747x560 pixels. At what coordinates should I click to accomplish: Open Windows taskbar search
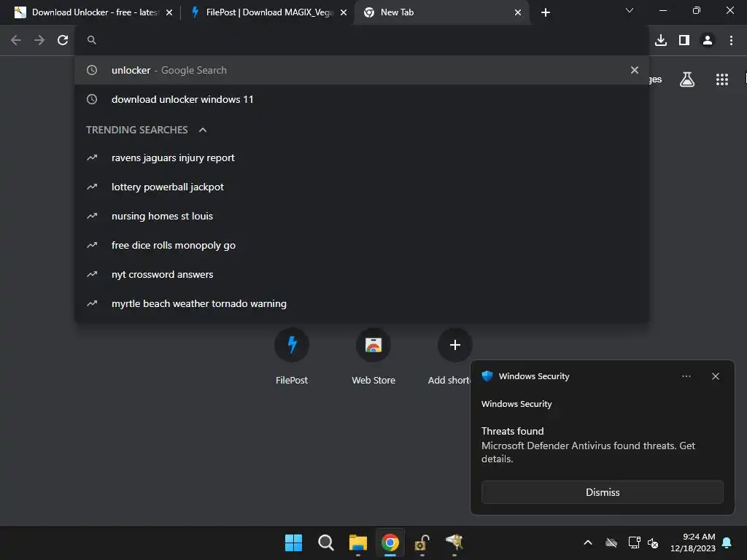(x=326, y=542)
